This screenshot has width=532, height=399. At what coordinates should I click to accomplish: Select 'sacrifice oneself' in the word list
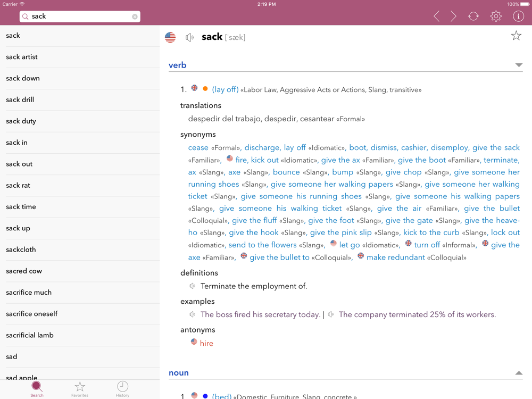pyautogui.click(x=80, y=314)
